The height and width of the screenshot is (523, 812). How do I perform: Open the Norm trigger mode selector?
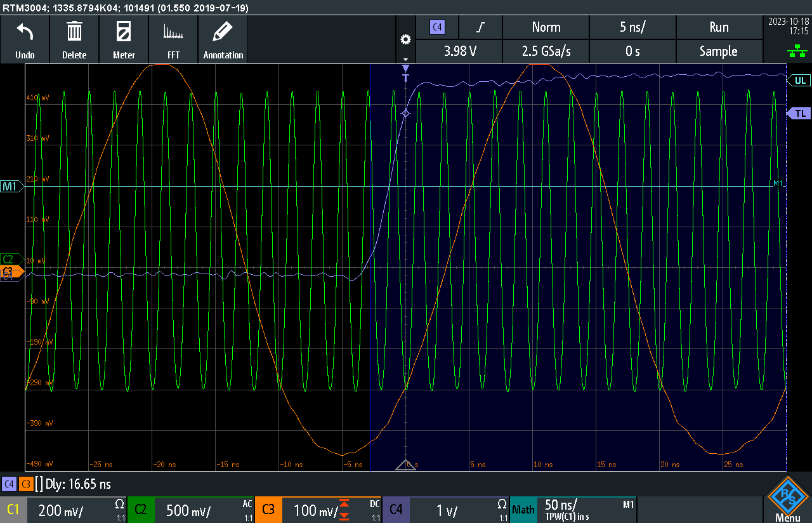pyautogui.click(x=546, y=27)
